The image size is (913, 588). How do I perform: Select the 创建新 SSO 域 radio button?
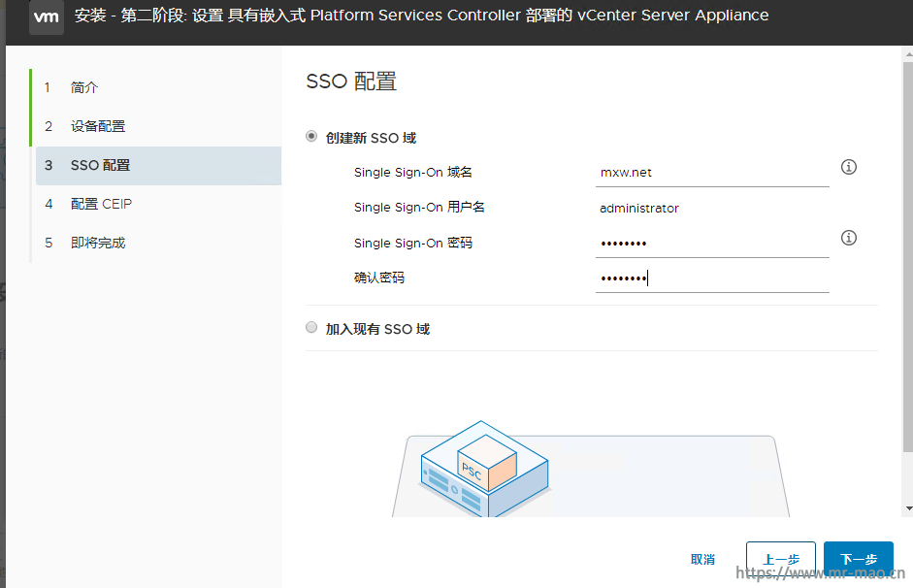311,136
